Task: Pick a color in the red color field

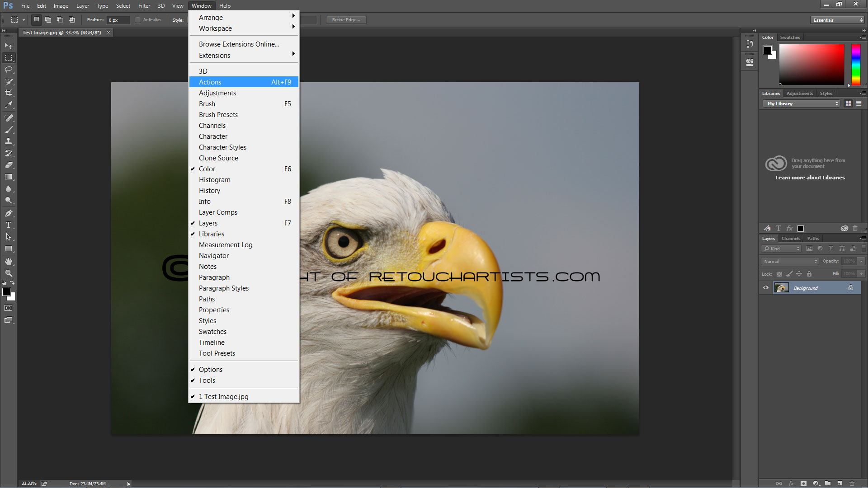Action: coord(811,65)
